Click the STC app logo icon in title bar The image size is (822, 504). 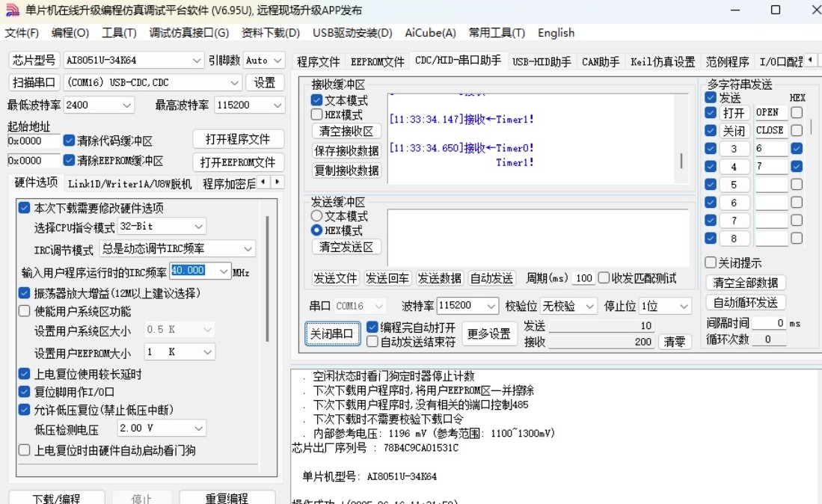click(12, 10)
